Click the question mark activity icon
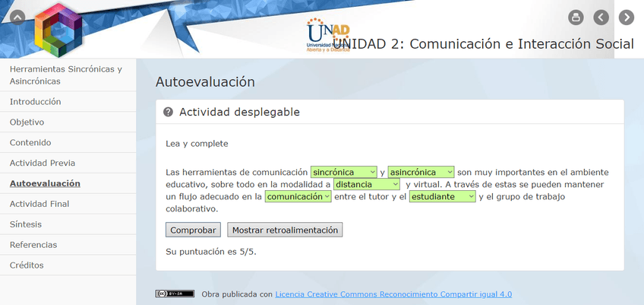Viewport: 644px width, 305px height. (x=168, y=112)
